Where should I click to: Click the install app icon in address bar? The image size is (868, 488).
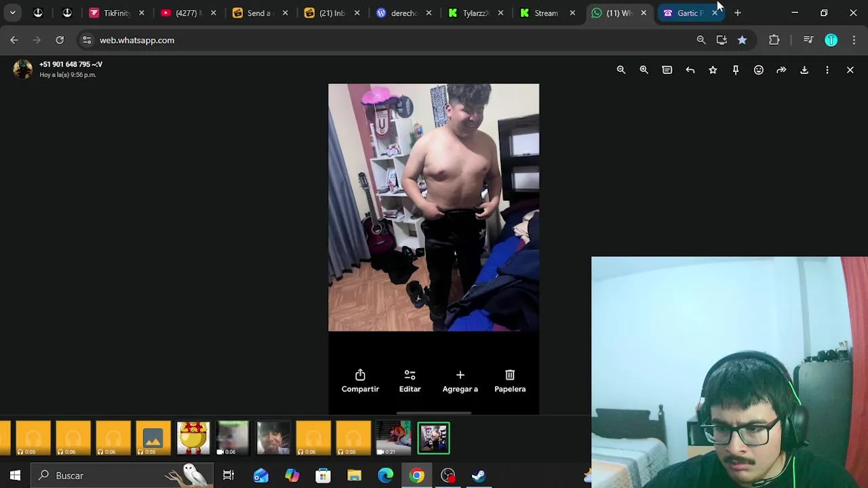[722, 40]
